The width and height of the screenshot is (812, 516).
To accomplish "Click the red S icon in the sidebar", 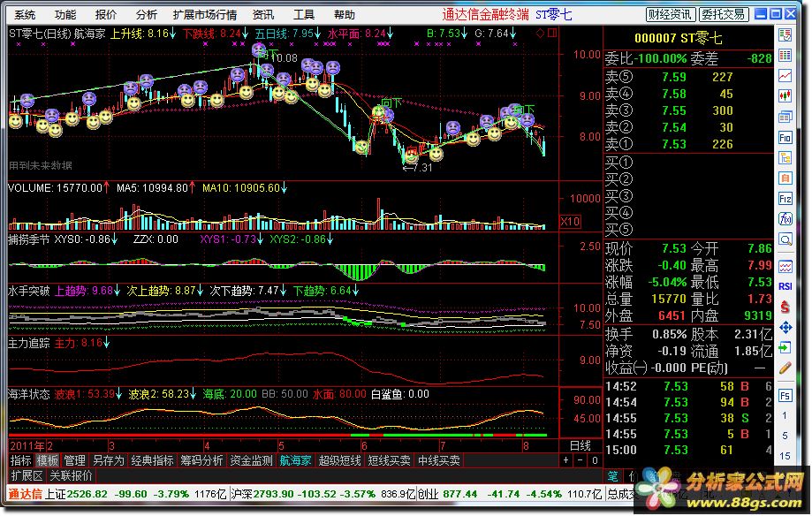I will point(785,307).
